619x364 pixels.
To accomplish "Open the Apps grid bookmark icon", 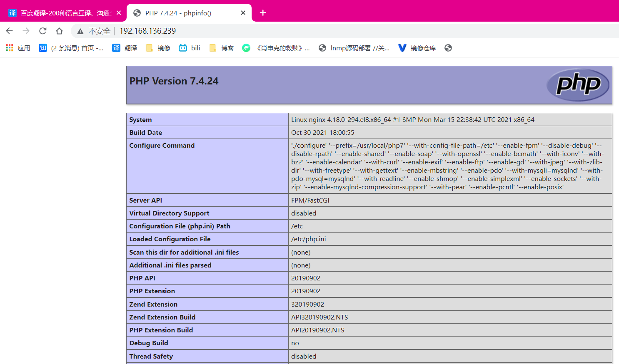I will pos(10,48).
